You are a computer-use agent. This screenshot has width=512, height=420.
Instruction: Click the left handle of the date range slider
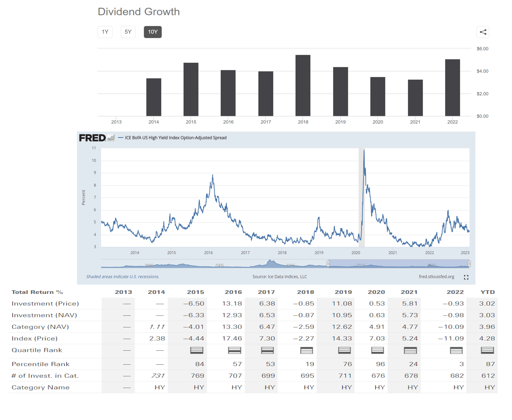pos(328,264)
